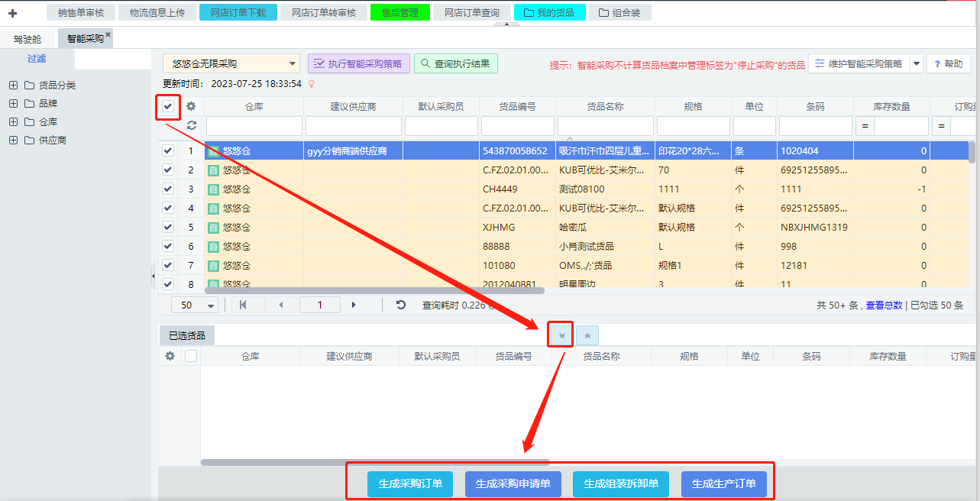This screenshot has height=501, width=980.
Task: Move checked goods down with double-chevron button
Action: click(x=561, y=335)
